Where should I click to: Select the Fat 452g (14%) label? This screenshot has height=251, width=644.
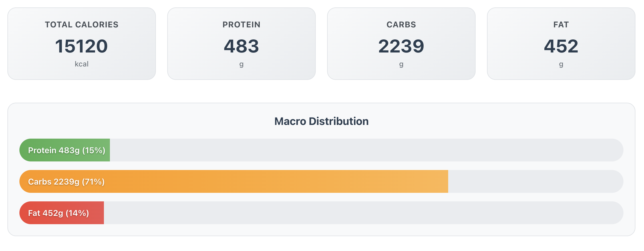click(59, 213)
